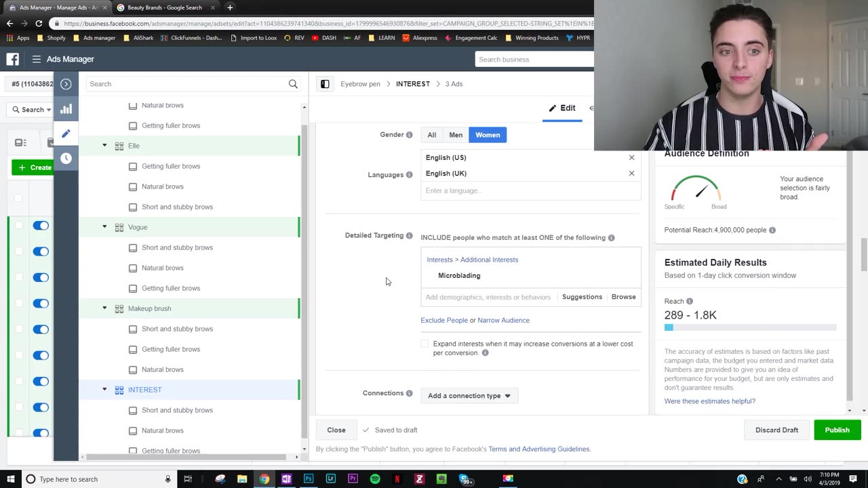Open Netflix from the taskbar
The width and height of the screenshot is (868, 488).
pos(397,479)
